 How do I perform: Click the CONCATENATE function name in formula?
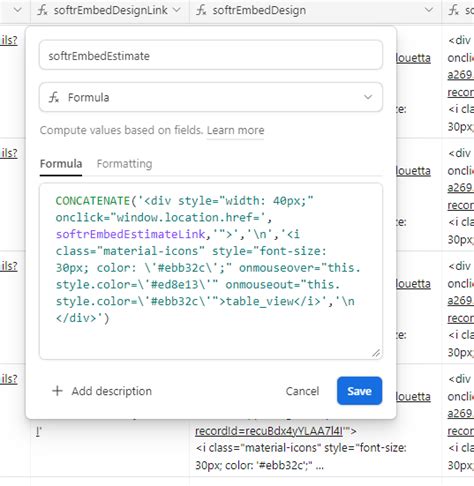(x=93, y=201)
